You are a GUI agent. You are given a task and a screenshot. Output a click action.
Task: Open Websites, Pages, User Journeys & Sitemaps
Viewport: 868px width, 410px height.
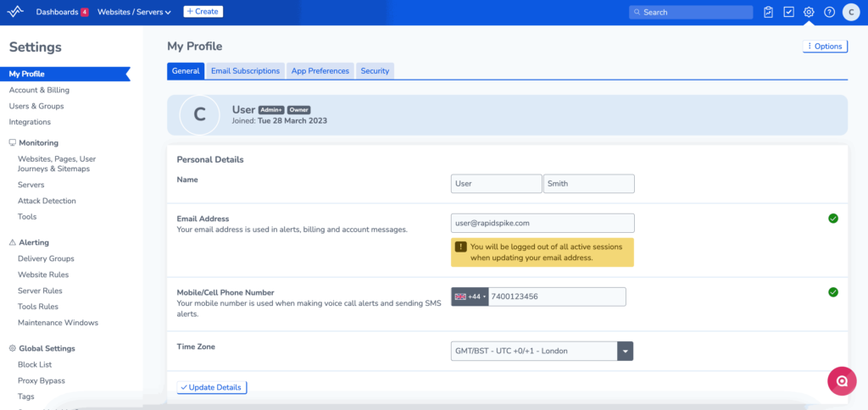[x=57, y=163]
